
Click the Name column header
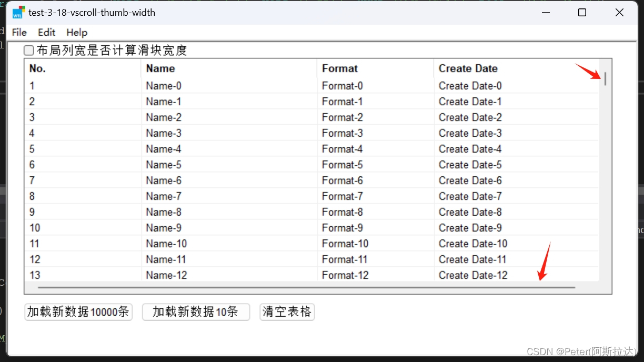[x=229, y=68]
